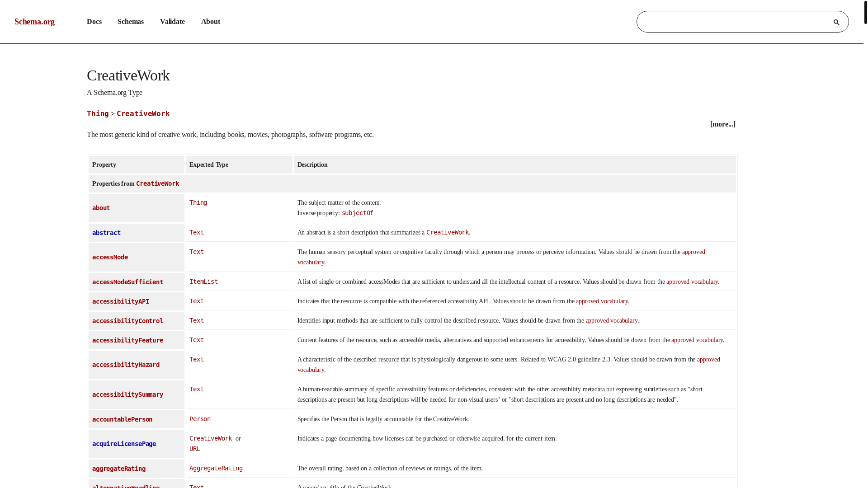Open the accessModeSufficient property link
The image size is (868, 488).
127,282
